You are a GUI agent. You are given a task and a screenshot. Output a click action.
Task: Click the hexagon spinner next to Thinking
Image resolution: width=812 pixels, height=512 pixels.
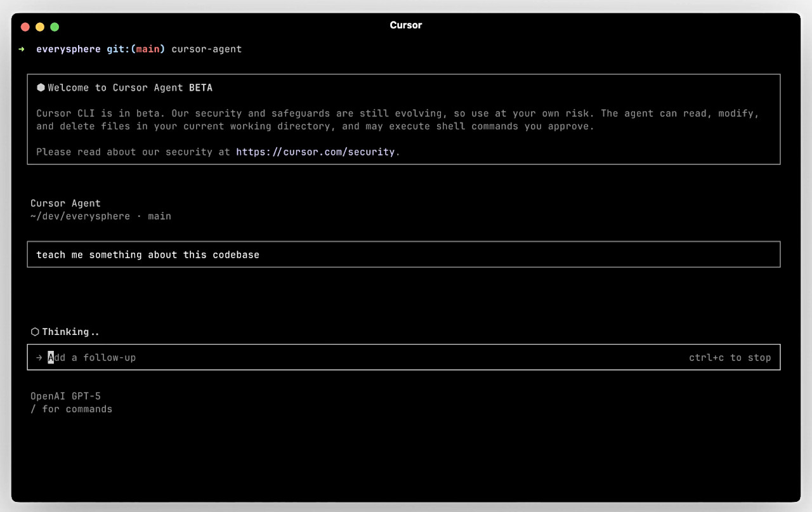(x=35, y=332)
